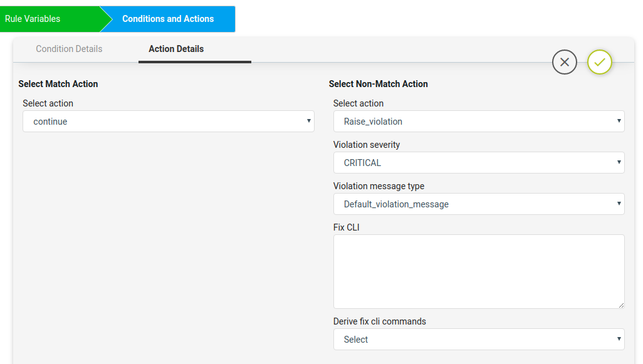Go back to Rule Variables step
The width and height of the screenshot is (643, 364).
33,19
